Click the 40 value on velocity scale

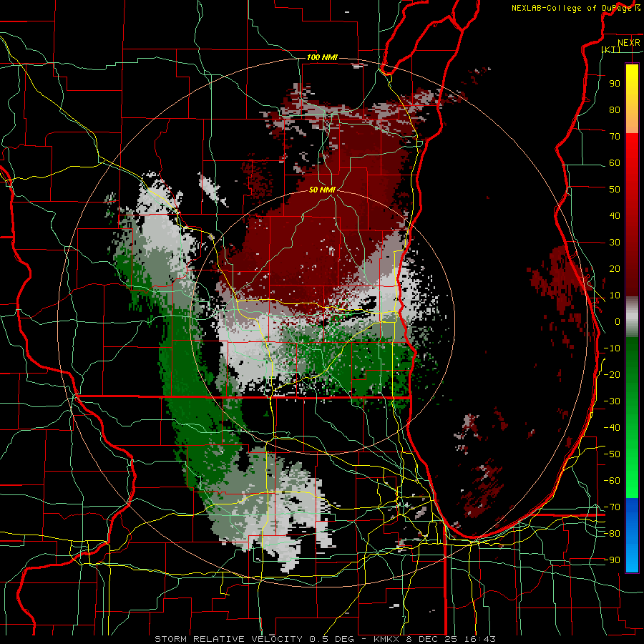pyautogui.click(x=615, y=215)
